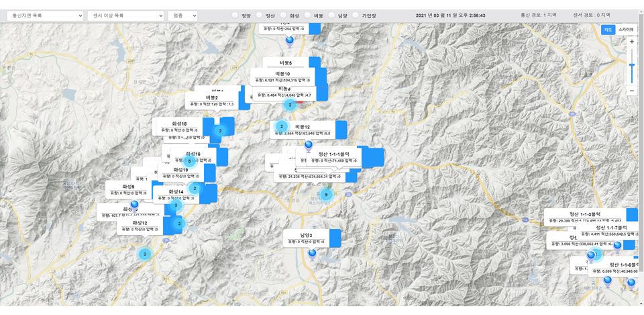Click cluster marker 2 left of 비봉12
The image size is (644, 315).
[x=282, y=126]
